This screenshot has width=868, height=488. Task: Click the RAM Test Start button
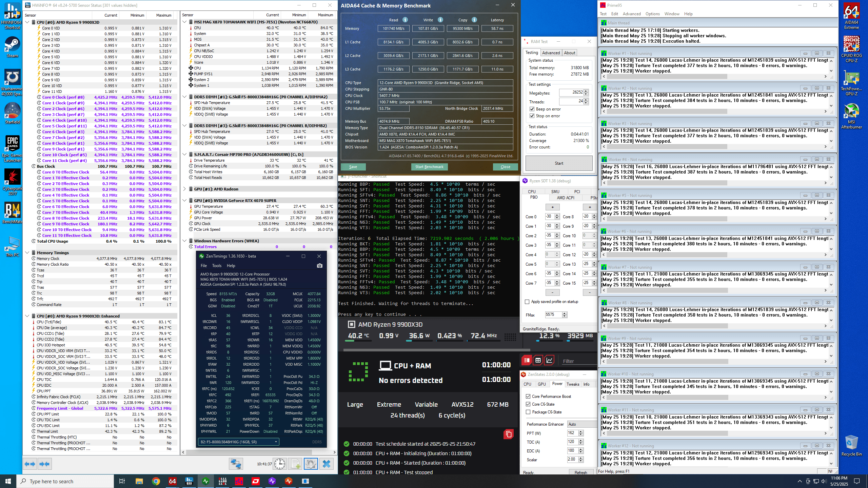559,163
